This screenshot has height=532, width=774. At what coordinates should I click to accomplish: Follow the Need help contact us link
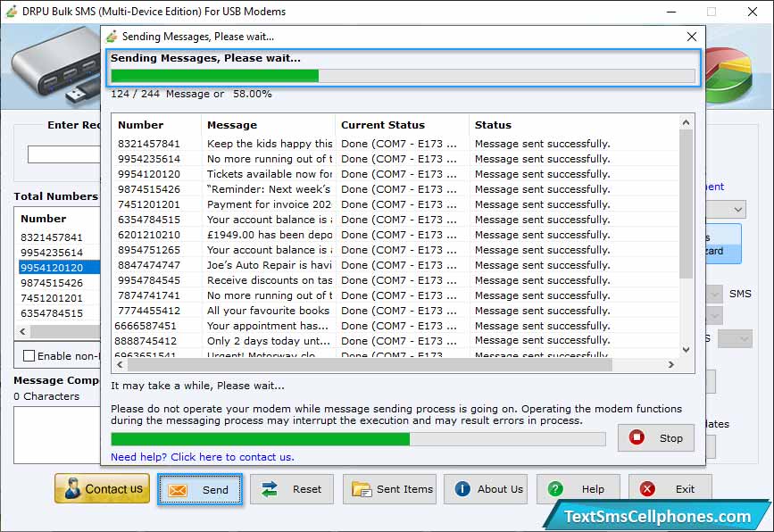(203, 457)
